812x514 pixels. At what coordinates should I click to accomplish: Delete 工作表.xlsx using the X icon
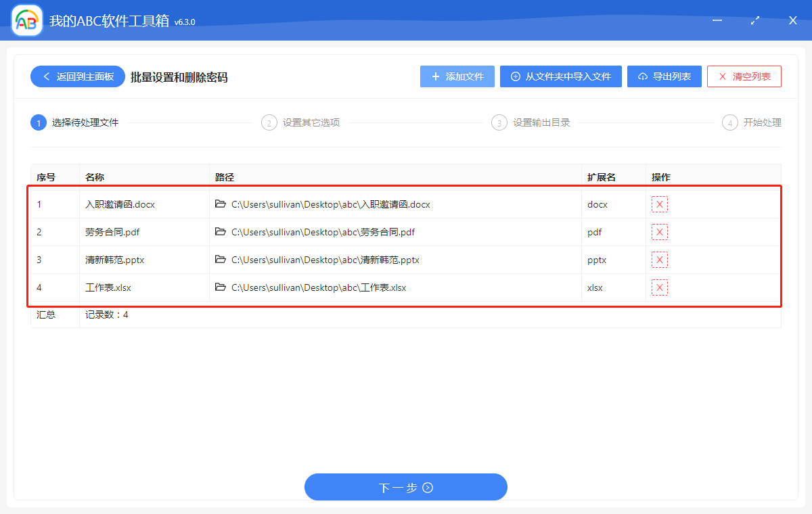pyautogui.click(x=660, y=287)
